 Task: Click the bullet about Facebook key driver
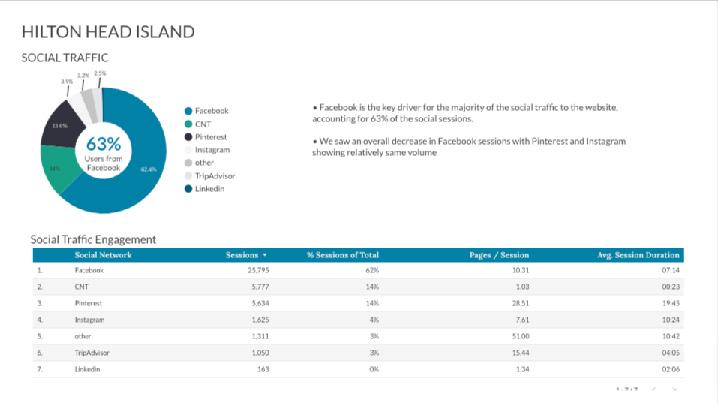465,113
